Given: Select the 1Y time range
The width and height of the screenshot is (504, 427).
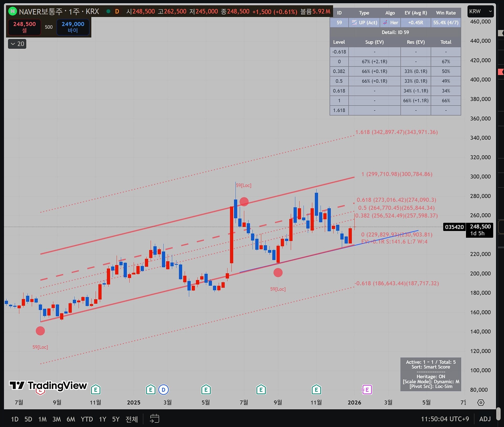Looking at the screenshot, I should [102, 419].
